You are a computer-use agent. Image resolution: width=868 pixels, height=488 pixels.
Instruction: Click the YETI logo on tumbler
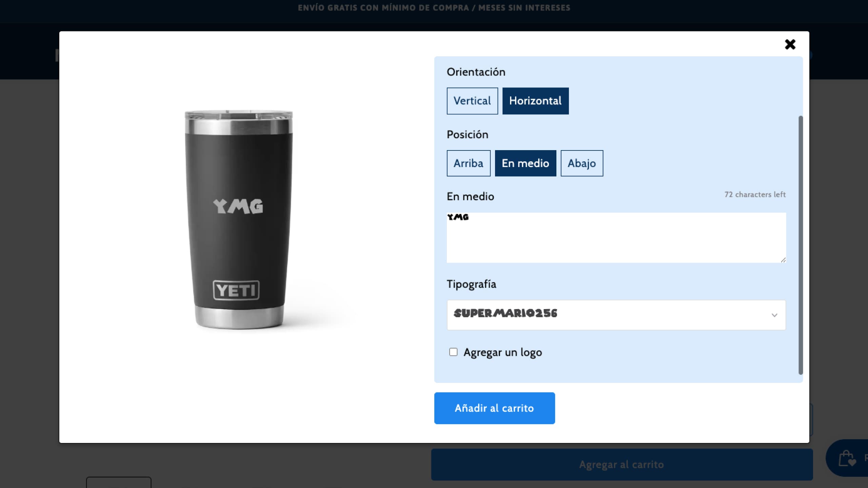coord(236,290)
